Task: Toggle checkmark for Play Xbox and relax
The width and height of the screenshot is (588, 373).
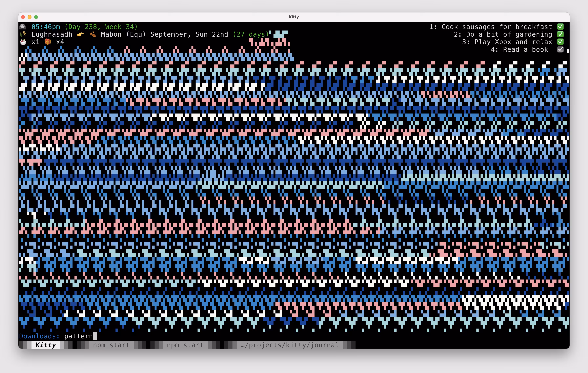Action: click(x=560, y=42)
